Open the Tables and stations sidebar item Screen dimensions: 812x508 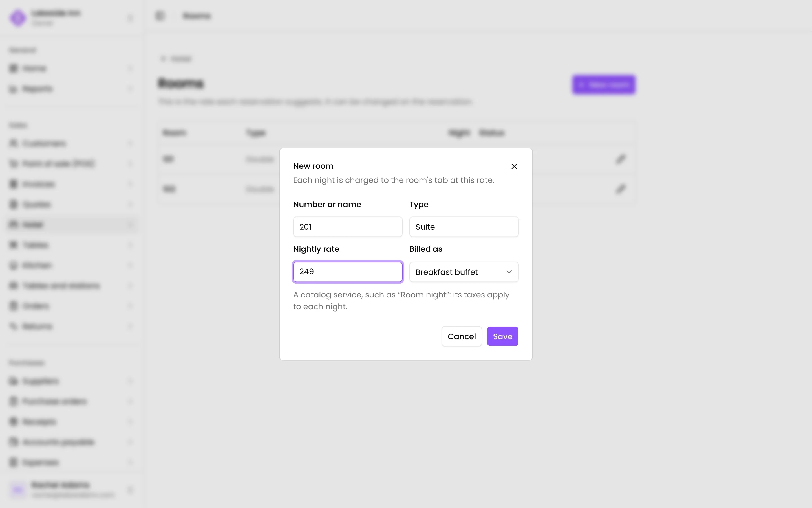pyautogui.click(x=71, y=286)
